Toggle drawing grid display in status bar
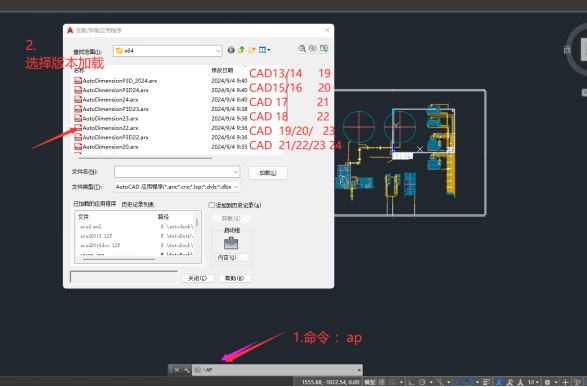This screenshot has height=387, width=587. (x=382, y=382)
